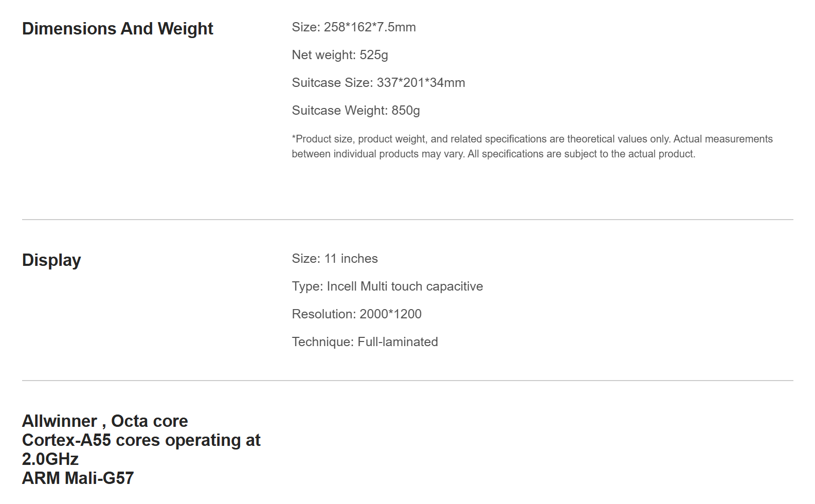Click the Display section heading

point(51,260)
